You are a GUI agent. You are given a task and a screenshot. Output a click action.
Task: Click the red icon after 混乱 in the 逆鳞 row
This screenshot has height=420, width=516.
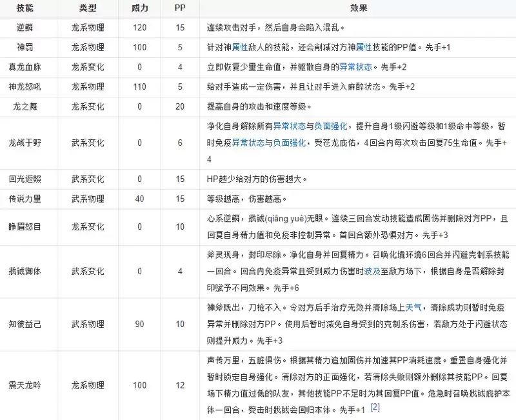[x=350, y=26]
